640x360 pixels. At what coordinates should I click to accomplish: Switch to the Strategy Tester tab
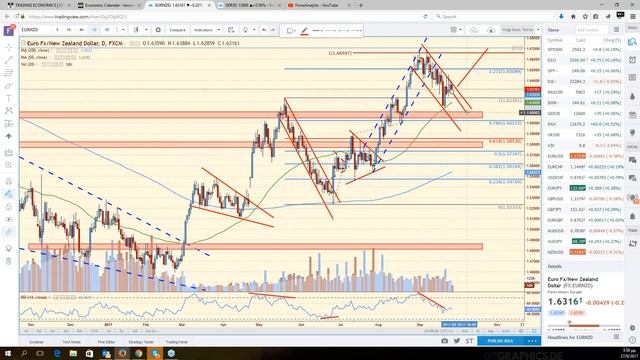pos(141,342)
